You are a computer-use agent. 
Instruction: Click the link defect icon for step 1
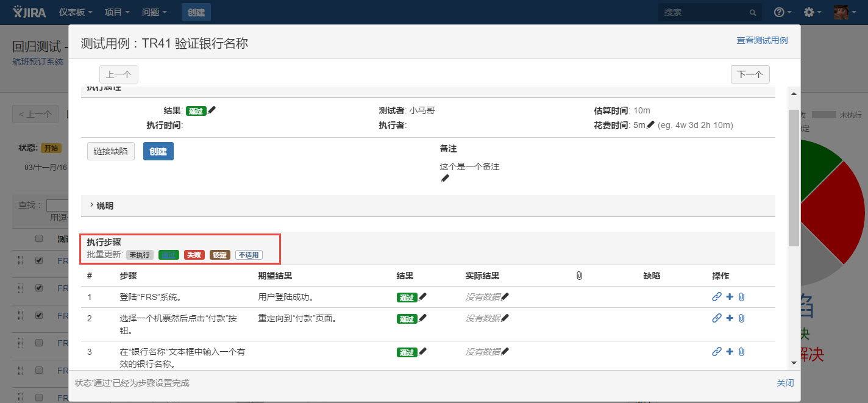717,297
